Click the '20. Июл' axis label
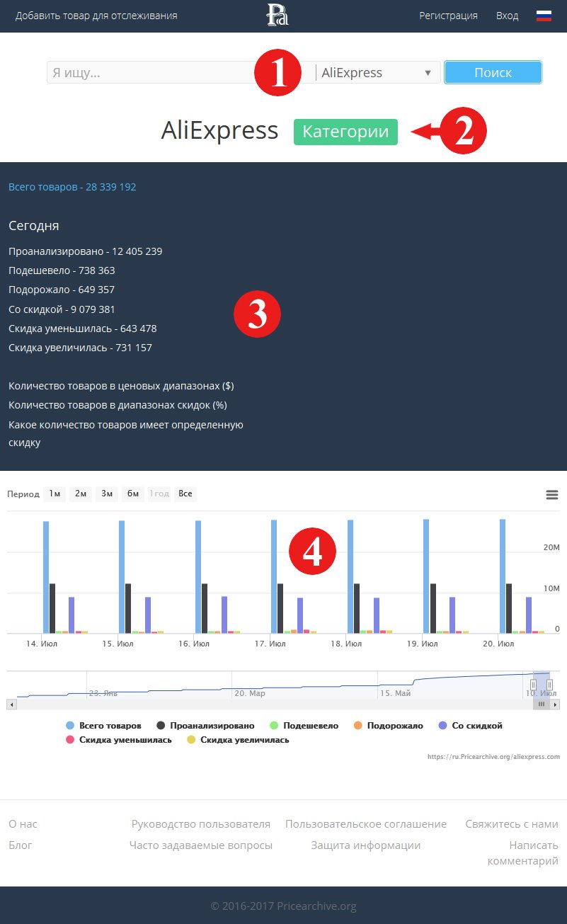567x924 pixels. pos(498,644)
